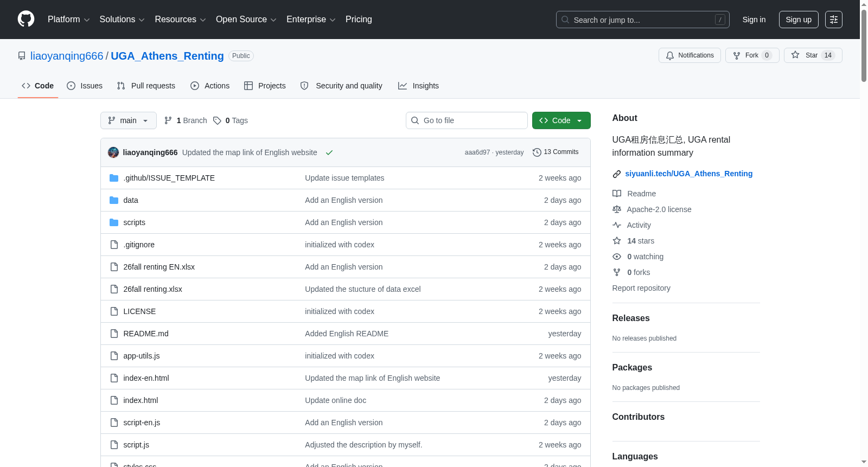This screenshot has height=467, width=868.
Task: Open the Releases section heading link
Action: pyautogui.click(x=631, y=318)
